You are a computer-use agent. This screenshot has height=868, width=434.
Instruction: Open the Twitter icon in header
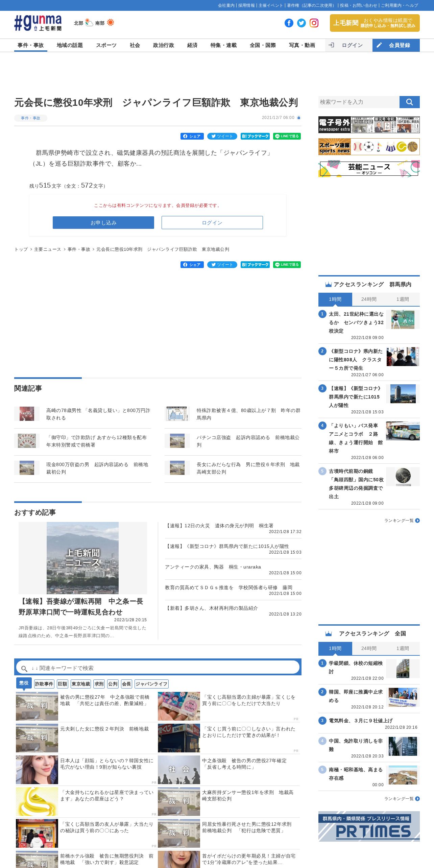(x=302, y=23)
